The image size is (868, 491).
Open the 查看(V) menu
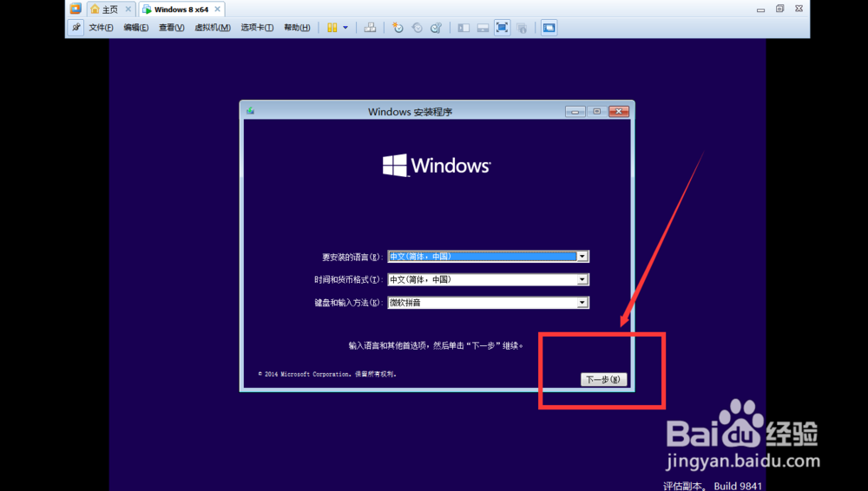pyautogui.click(x=171, y=28)
